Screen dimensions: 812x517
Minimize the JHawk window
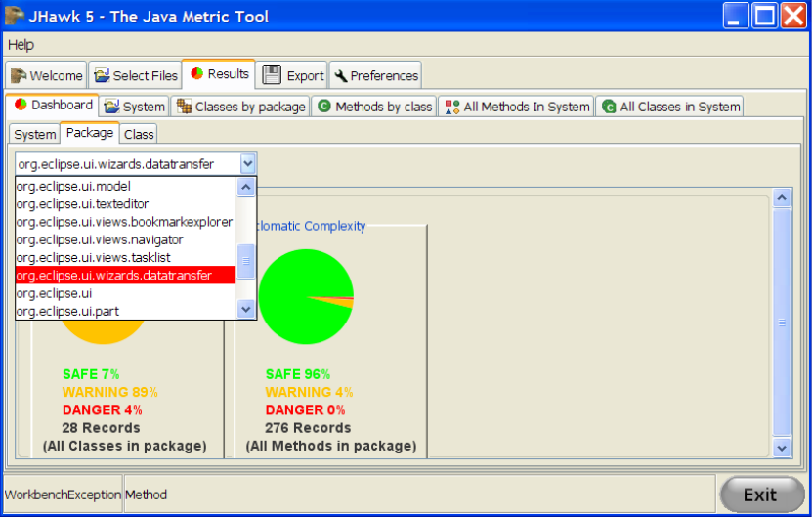pos(736,16)
